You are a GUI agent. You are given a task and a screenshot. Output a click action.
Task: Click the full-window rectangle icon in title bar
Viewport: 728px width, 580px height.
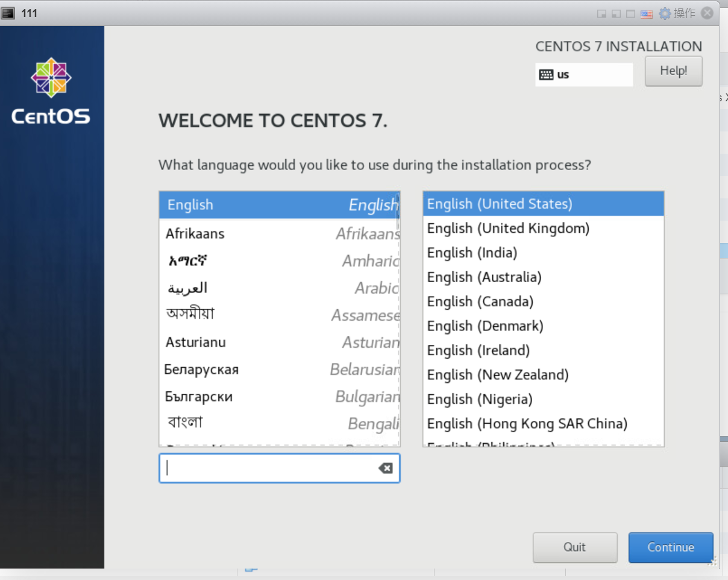point(630,14)
